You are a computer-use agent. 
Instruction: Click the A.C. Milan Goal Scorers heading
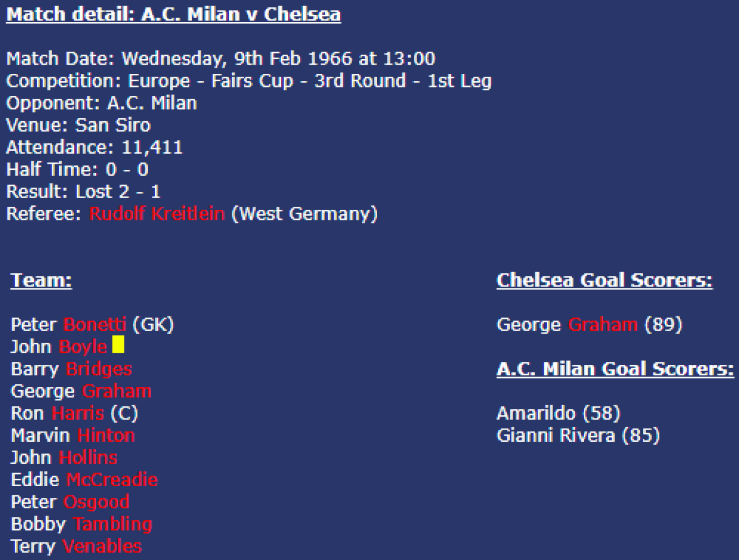pyautogui.click(x=615, y=369)
